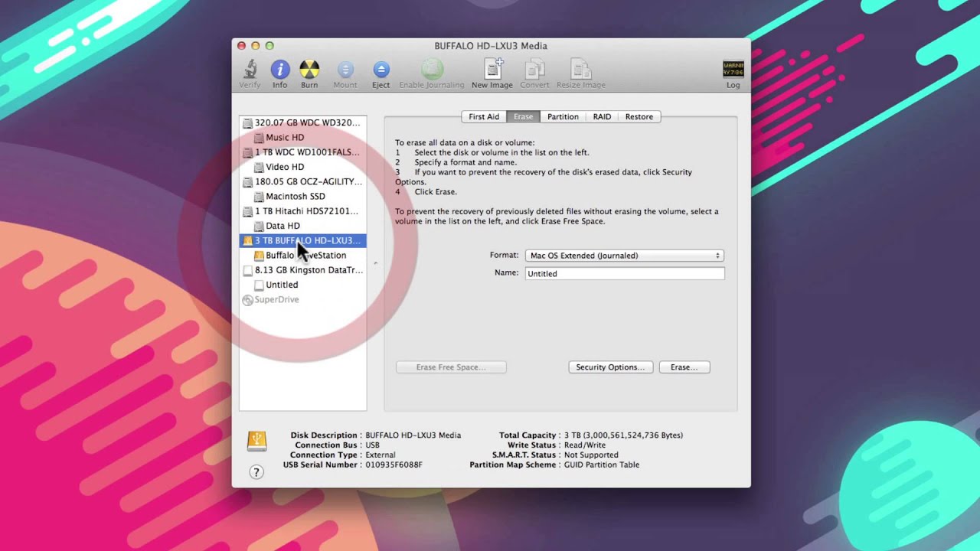Select the Erase tab
980x551 pixels.
(x=524, y=117)
